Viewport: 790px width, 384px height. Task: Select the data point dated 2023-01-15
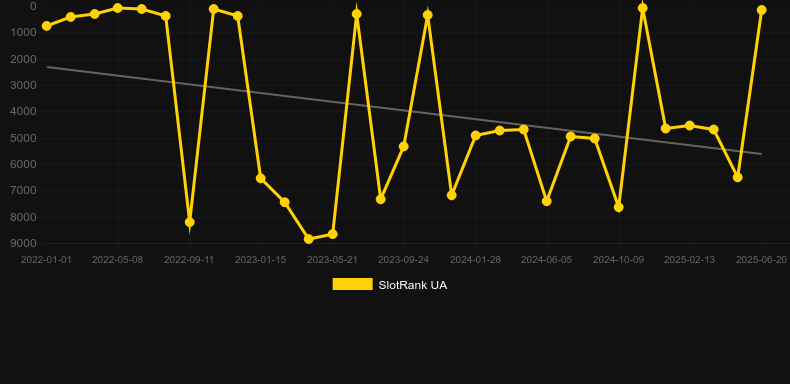tap(260, 178)
